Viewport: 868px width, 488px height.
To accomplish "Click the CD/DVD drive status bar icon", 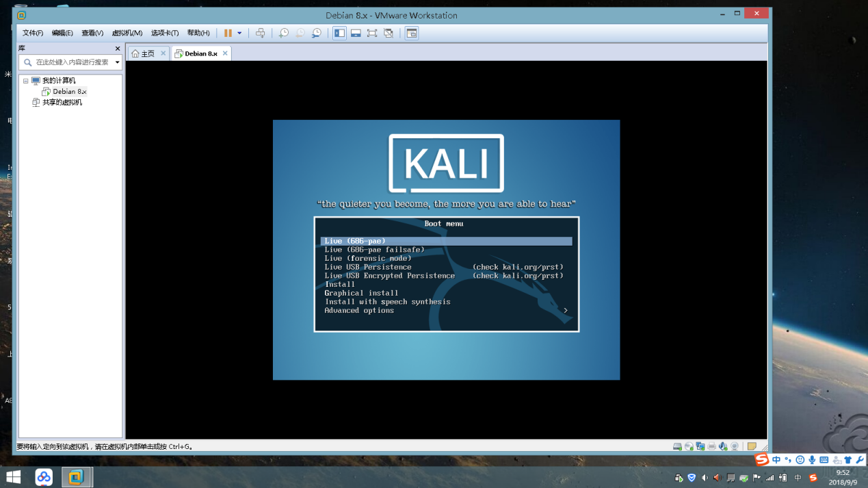I will point(689,446).
